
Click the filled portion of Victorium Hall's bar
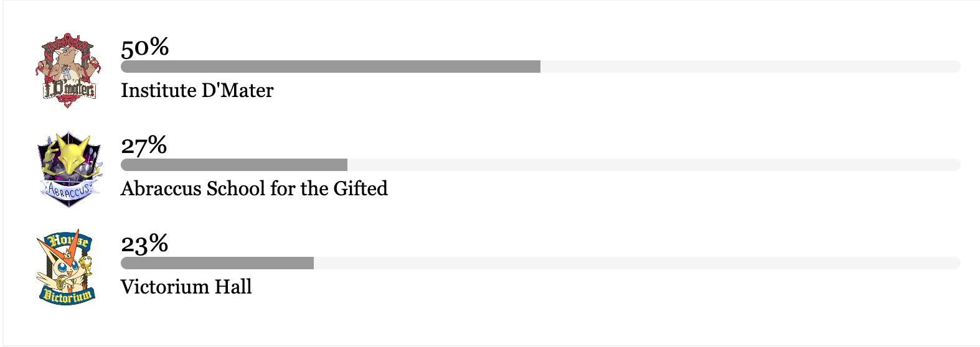217,263
